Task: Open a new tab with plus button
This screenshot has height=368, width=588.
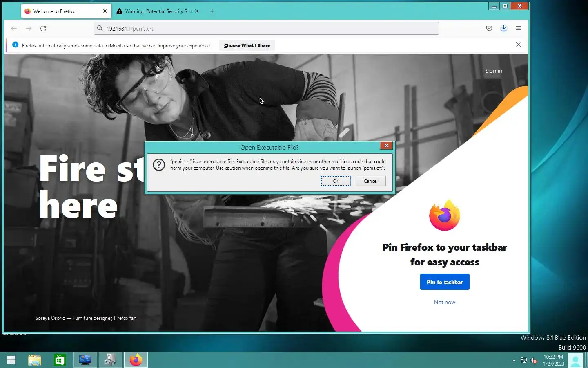Action: pos(212,11)
